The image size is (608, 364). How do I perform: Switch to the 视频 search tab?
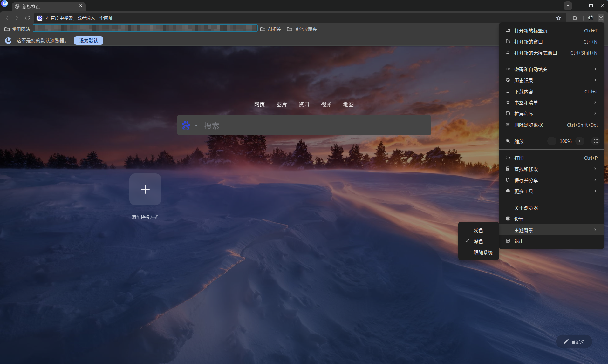[x=326, y=104]
